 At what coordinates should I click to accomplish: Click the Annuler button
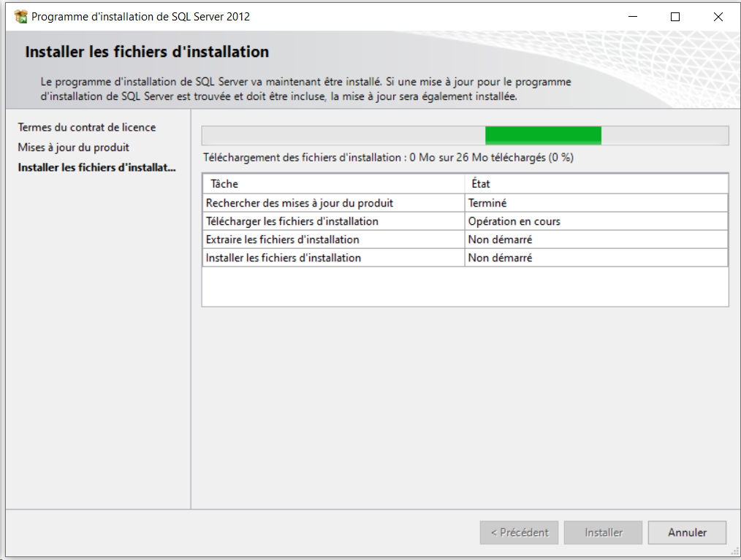point(687,532)
